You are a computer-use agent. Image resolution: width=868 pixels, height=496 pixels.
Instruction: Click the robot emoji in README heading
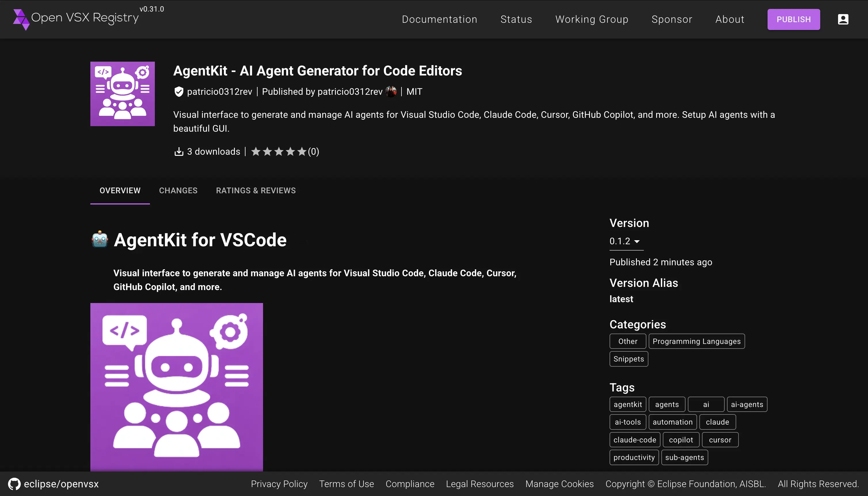[100, 239]
